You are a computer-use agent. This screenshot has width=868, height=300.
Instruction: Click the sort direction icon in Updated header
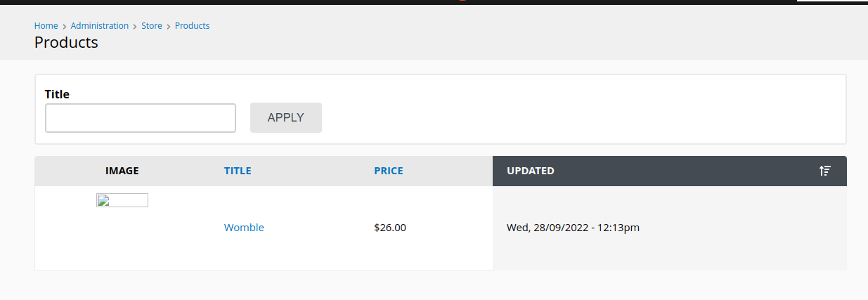[825, 171]
